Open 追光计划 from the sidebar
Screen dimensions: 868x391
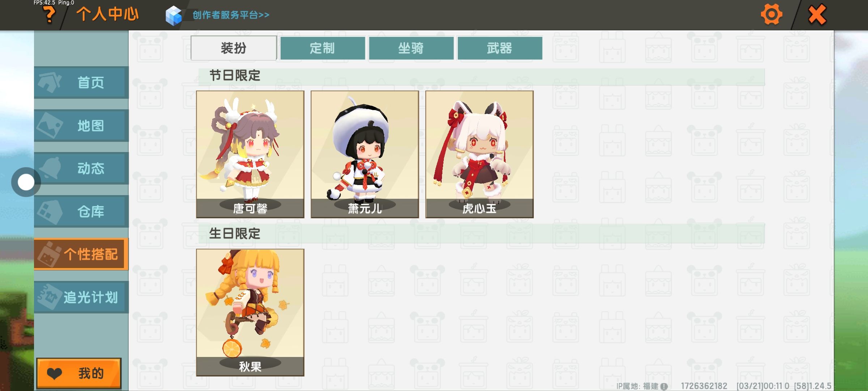(x=81, y=297)
